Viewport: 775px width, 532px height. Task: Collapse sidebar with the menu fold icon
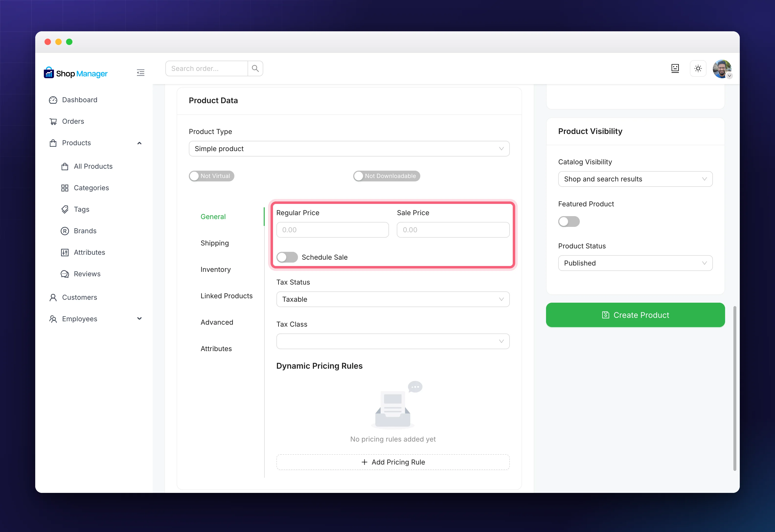140,73
